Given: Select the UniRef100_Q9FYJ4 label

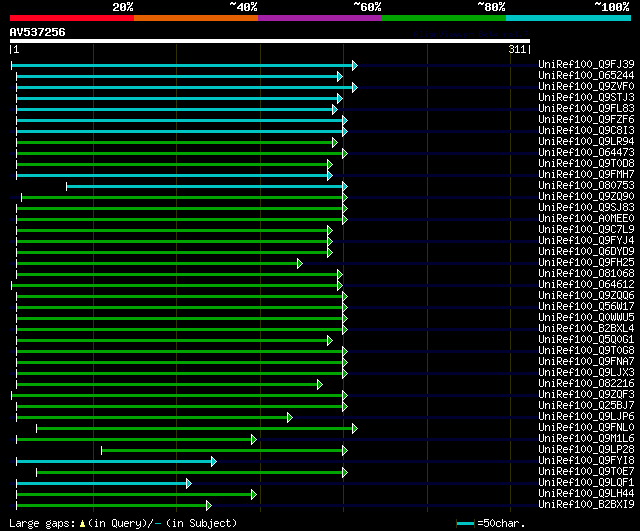Looking at the screenshot, I should (x=586, y=240).
